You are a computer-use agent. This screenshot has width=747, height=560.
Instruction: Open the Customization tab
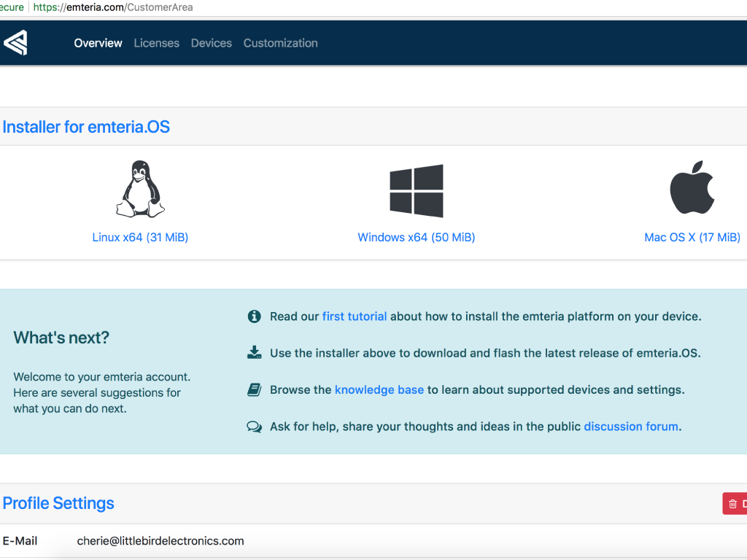281,43
